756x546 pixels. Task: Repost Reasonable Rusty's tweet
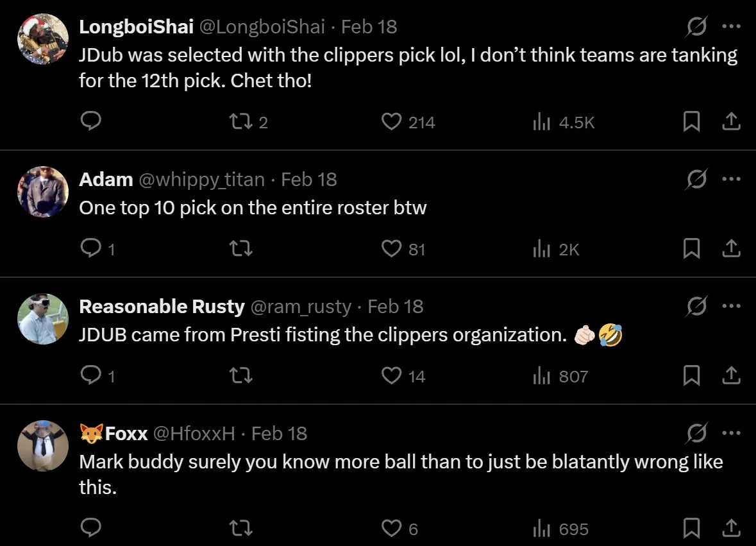click(242, 375)
